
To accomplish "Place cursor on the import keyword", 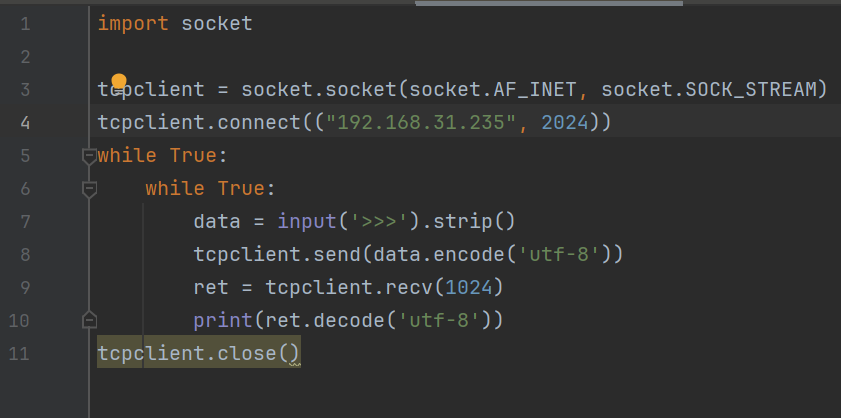I will coord(133,24).
